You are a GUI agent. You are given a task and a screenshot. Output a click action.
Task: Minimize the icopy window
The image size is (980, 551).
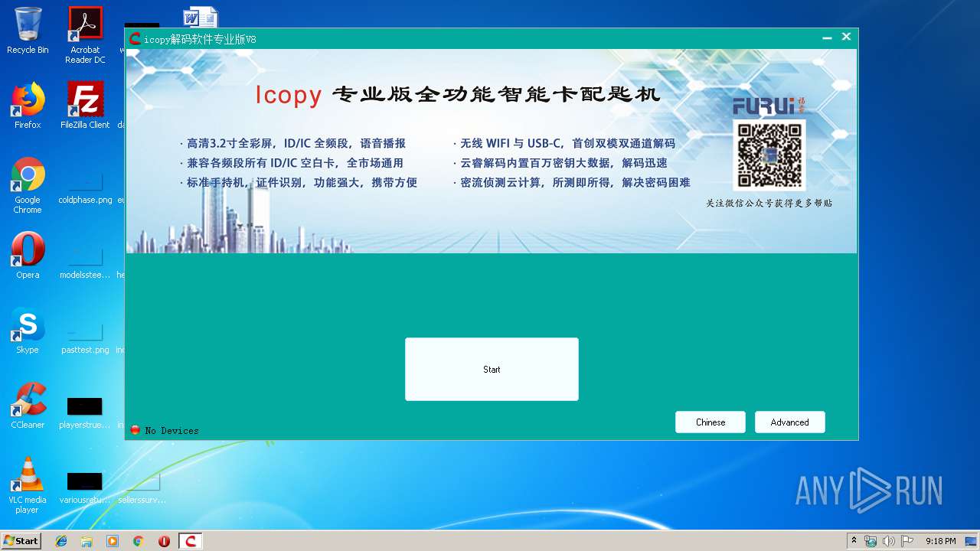click(x=827, y=37)
